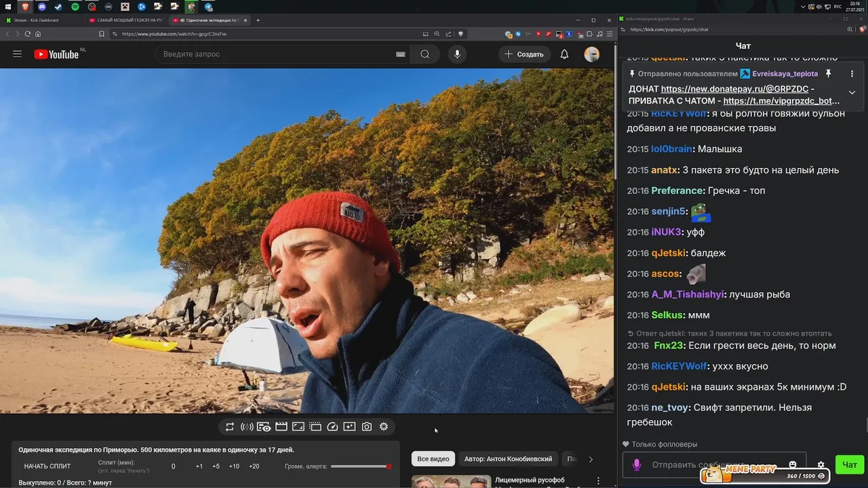This screenshot has height=488, width=868.
Task: Click username Evreiskaya_teplota in pinned message
Action: [785, 73]
